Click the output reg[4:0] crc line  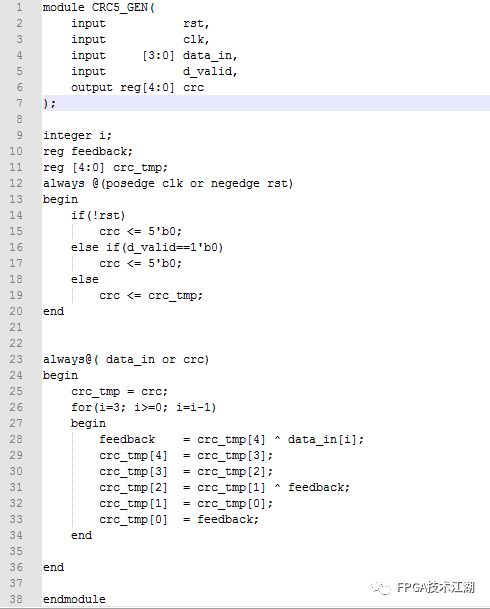point(137,87)
